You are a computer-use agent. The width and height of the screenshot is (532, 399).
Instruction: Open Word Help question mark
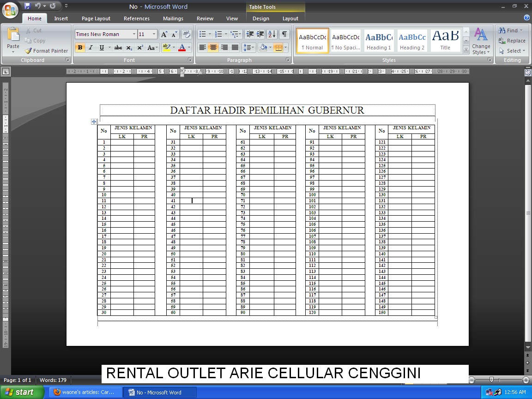point(527,18)
